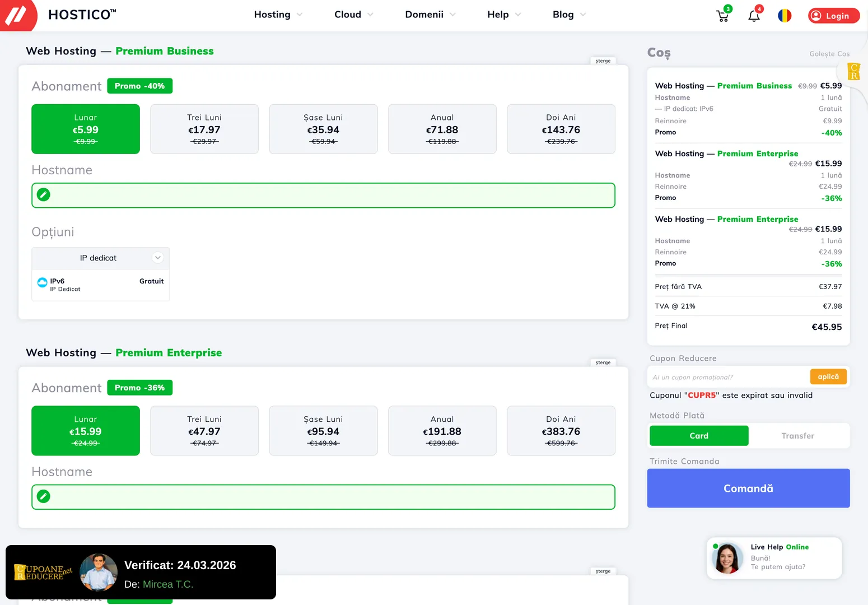Viewport: 868px width, 605px height.
Task: Expand the Hosting menu
Action: [278, 15]
